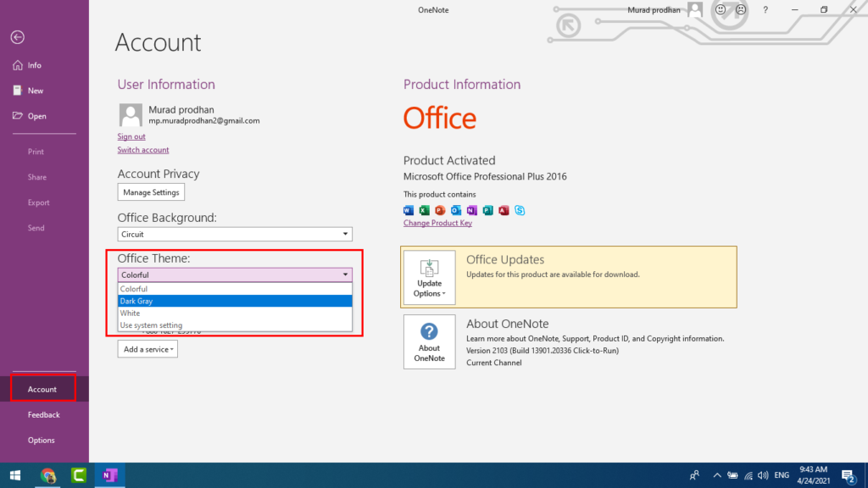This screenshot has width=868, height=488.
Task: Go back using the backstage back arrow
Action: click(x=18, y=37)
